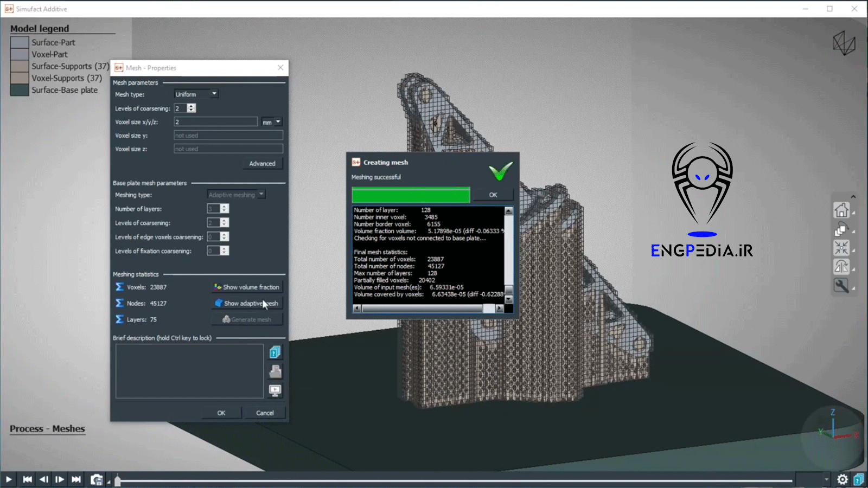Click the log horizontal scrollbar right arrow
Image resolution: width=868 pixels, height=488 pixels.
point(500,309)
